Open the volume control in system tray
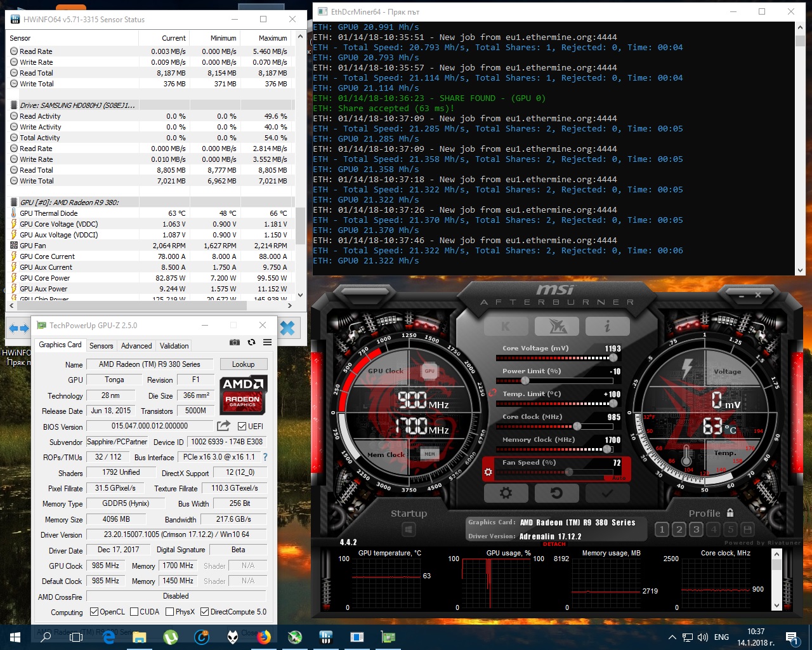 click(x=703, y=637)
